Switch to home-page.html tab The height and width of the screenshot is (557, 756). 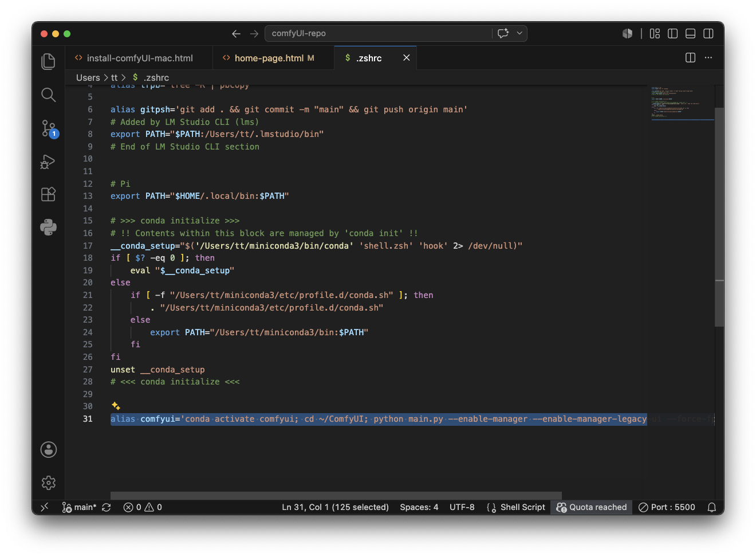(274, 58)
